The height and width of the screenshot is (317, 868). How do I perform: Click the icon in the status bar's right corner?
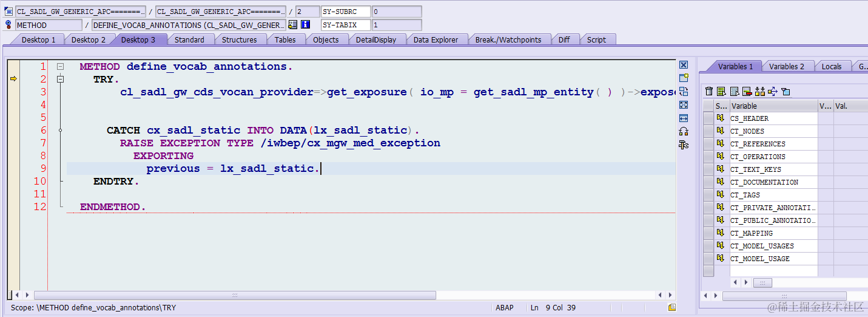(672, 307)
